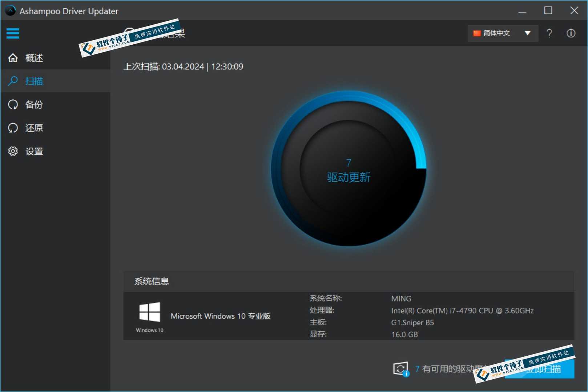Click the processor value i7-4790 text
The width and height of the screenshot is (588, 392).
pyautogui.click(x=462, y=311)
